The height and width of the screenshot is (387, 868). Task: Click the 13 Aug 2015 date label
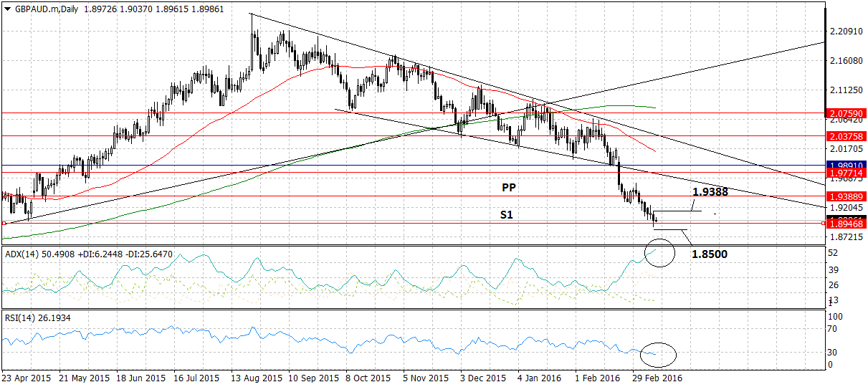pyautogui.click(x=256, y=377)
